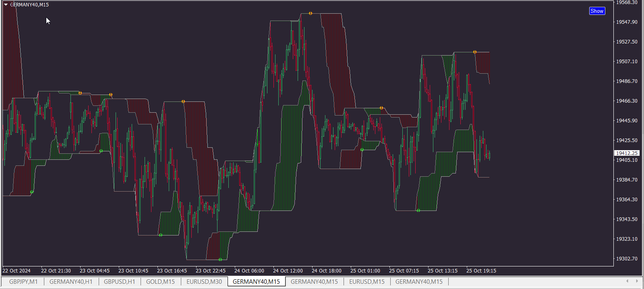Click the green marker at the chart's lowest trough

(x=220, y=260)
